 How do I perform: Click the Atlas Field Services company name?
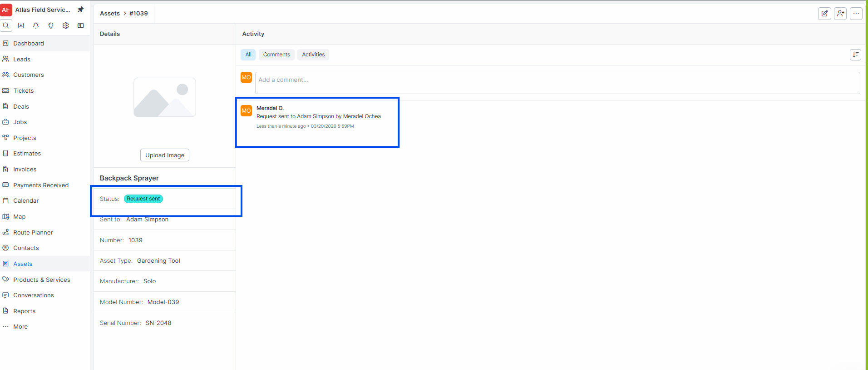[x=43, y=10]
